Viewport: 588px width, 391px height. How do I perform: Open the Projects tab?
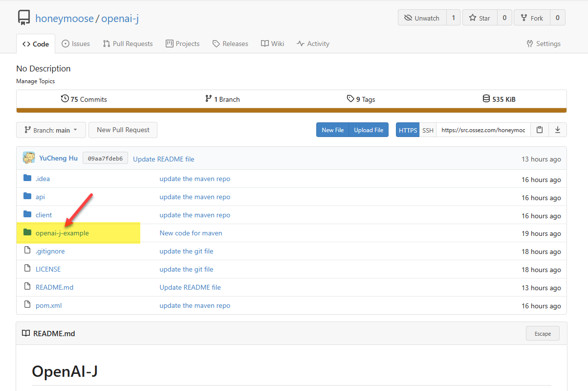[183, 44]
